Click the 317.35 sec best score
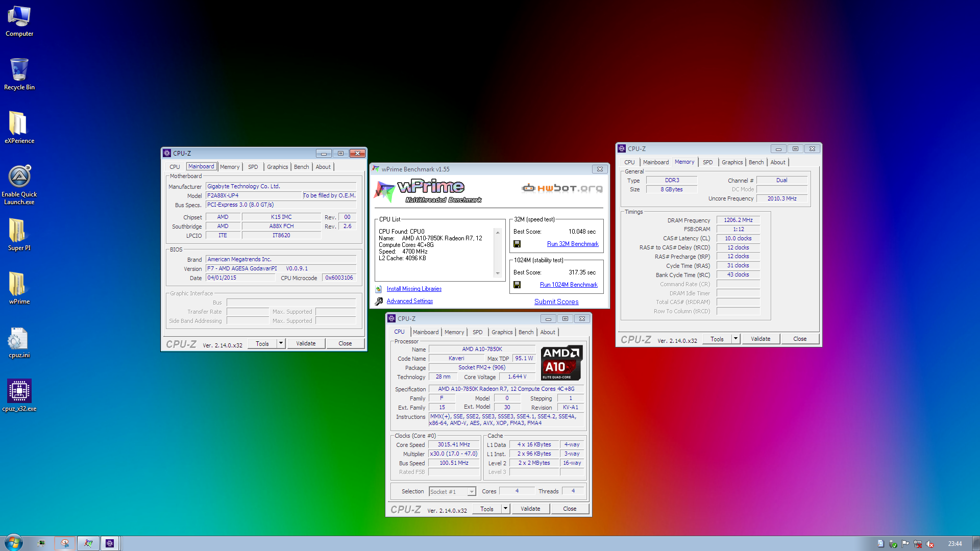This screenshot has width=980, height=551. [x=582, y=272]
